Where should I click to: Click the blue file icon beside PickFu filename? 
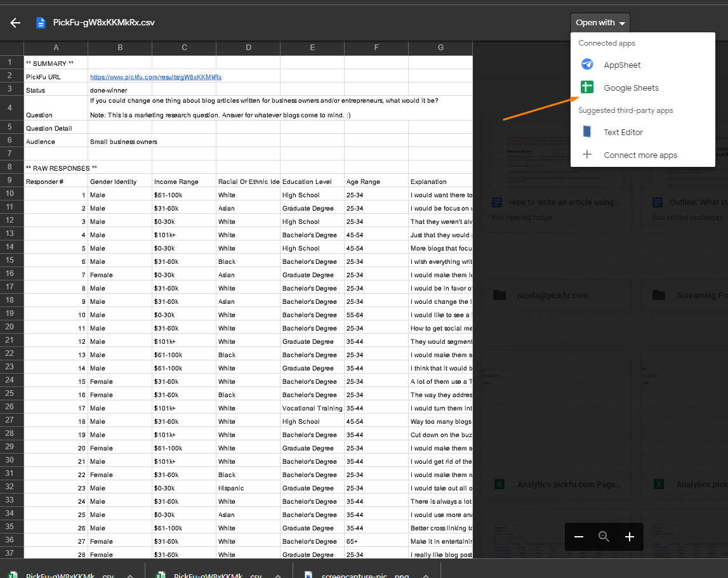41,23
